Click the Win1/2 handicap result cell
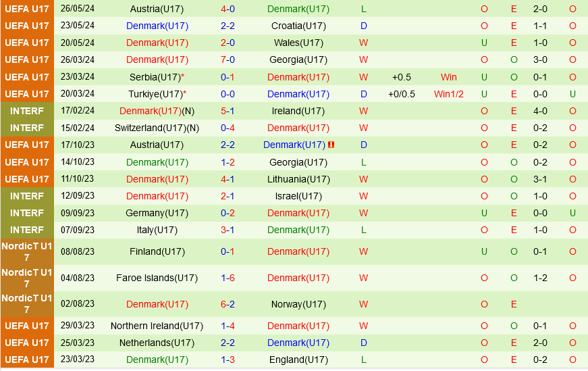 [448, 94]
